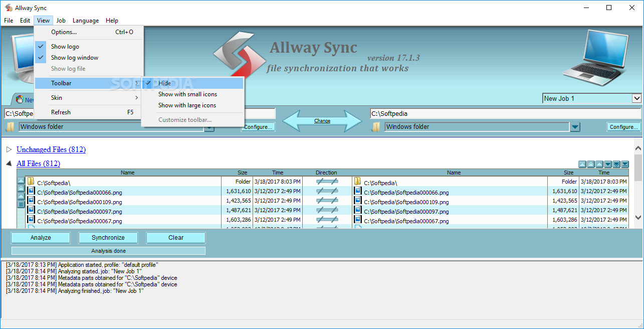This screenshot has width=644, height=329.
Task: Click the scroll up arrow of file pane scrollbar
Action: tap(638, 148)
